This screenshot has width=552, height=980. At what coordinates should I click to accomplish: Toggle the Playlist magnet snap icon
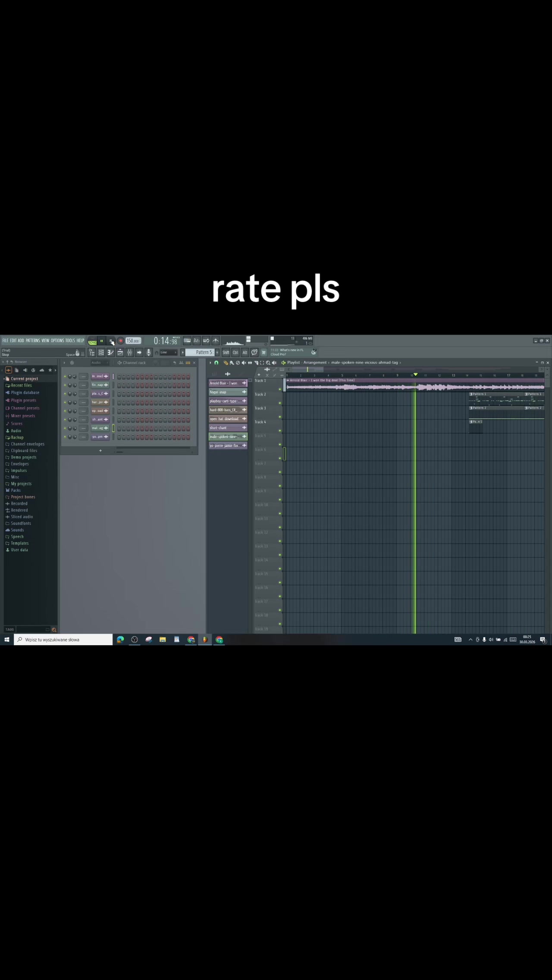click(x=216, y=363)
